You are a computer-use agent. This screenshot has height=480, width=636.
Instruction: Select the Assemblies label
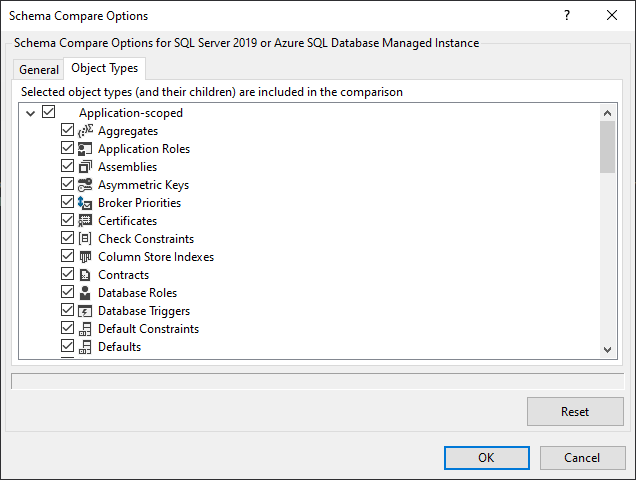click(x=127, y=167)
